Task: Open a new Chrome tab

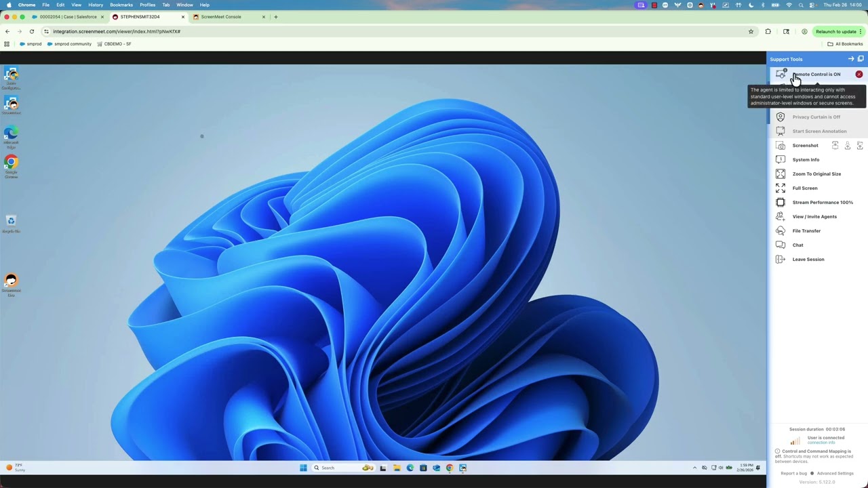Action: [x=276, y=16]
